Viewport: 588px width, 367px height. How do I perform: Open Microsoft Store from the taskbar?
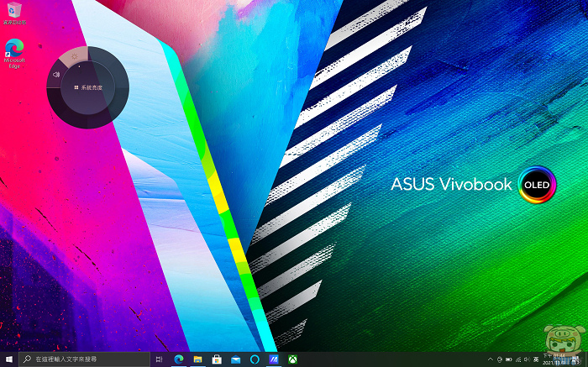217,359
